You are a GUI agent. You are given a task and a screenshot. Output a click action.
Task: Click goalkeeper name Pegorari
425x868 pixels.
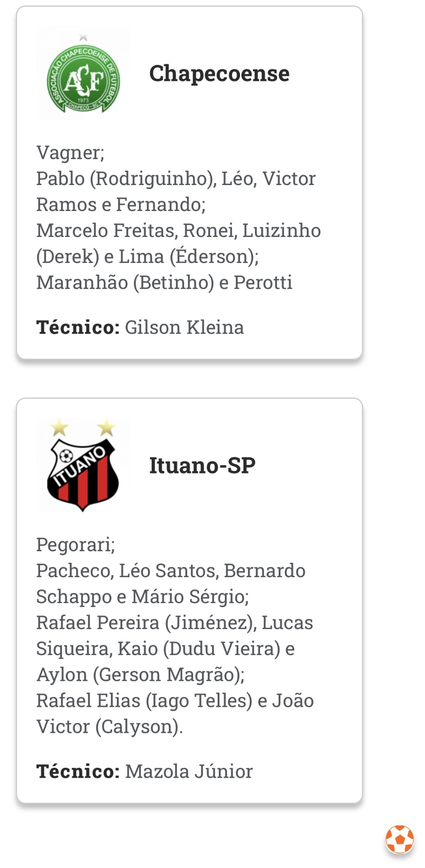click(76, 545)
